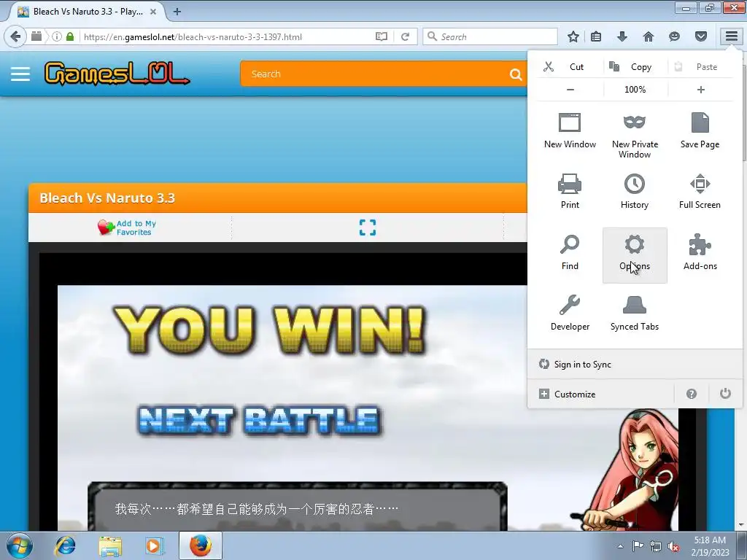Click the Hello chat smiley icon
This screenshot has width=747, height=560.
tap(674, 36)
